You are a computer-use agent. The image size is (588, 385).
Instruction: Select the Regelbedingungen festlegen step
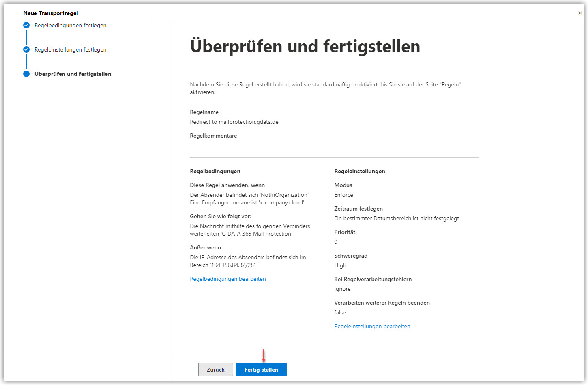71,25
